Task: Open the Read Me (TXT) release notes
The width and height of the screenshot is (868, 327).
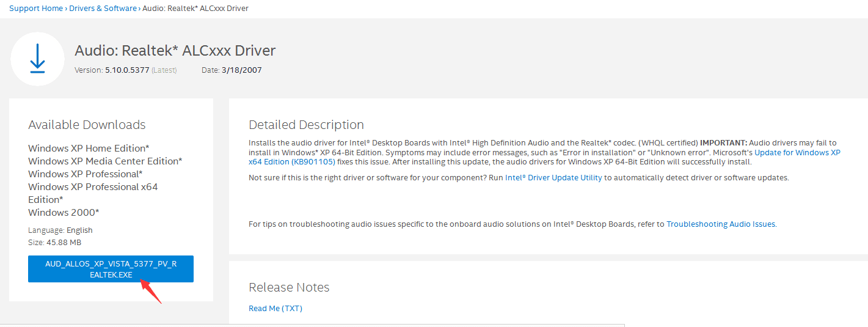Action: point(275,309)
